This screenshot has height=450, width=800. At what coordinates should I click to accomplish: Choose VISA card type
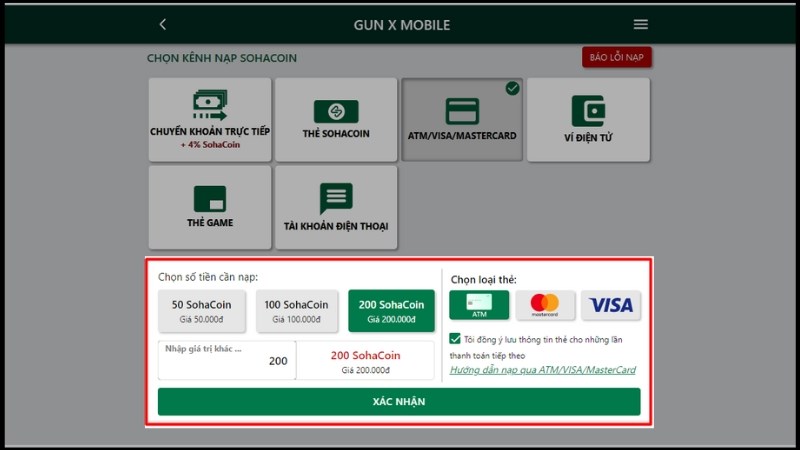pos(611,305)
